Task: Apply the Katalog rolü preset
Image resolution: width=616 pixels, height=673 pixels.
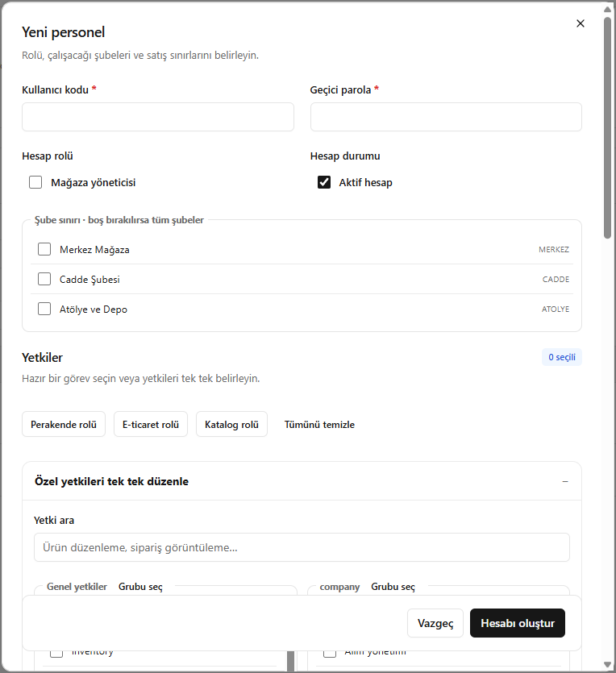Action: pyautogui.click(x=231, y=425)
